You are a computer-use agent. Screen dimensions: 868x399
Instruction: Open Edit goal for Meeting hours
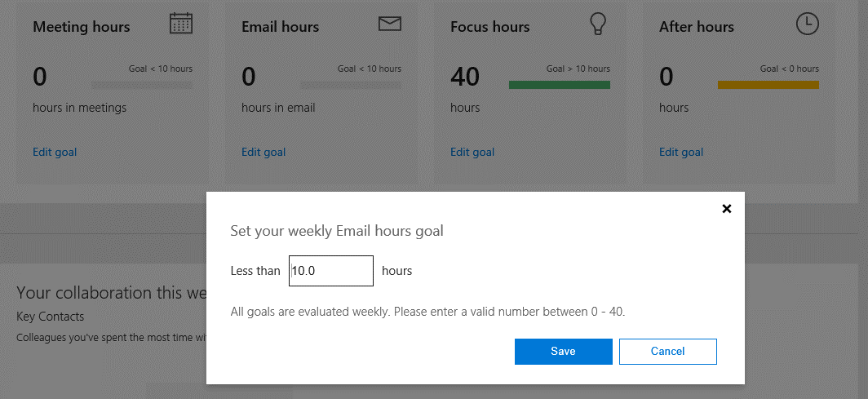55,153
